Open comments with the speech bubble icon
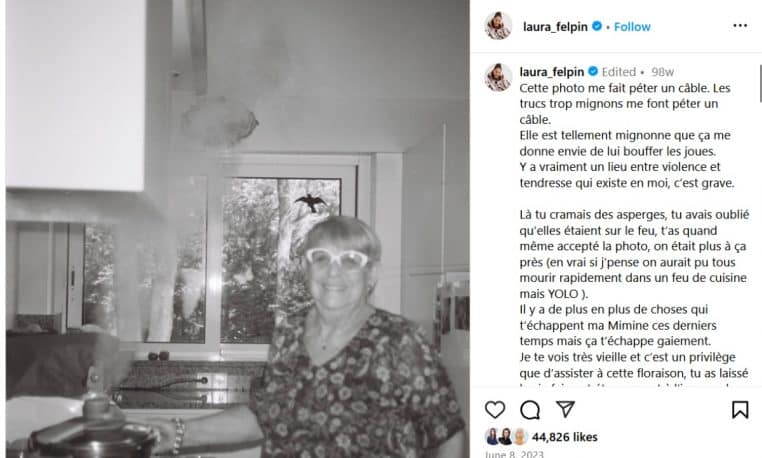This screenshot has height=458, width=762. coord(530,410)
